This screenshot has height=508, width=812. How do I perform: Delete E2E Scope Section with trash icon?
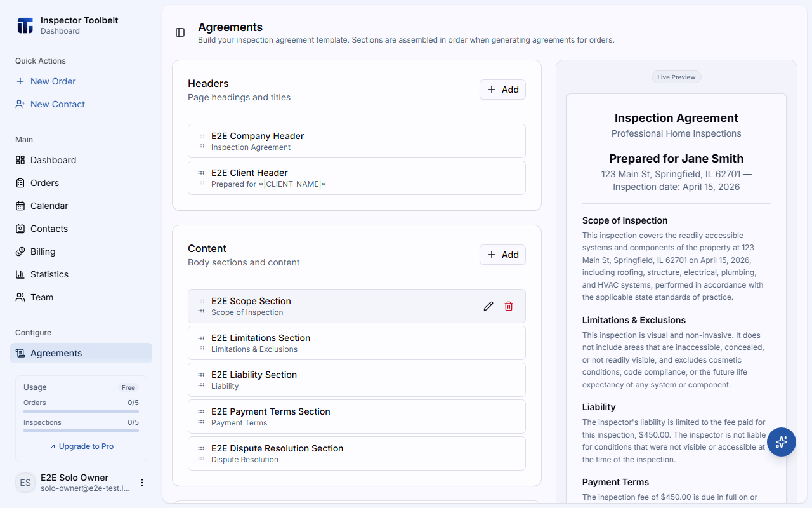click(x=509, y=306)
